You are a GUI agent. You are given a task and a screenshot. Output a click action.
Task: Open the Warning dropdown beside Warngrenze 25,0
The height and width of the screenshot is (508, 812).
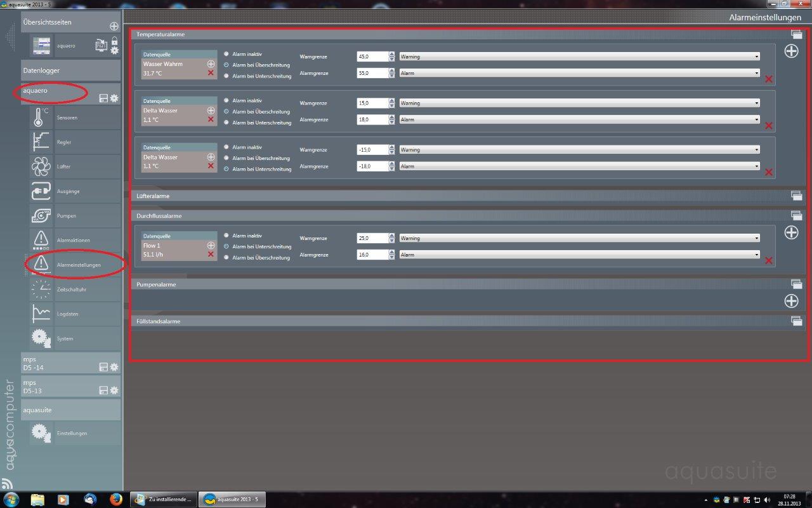579,238
